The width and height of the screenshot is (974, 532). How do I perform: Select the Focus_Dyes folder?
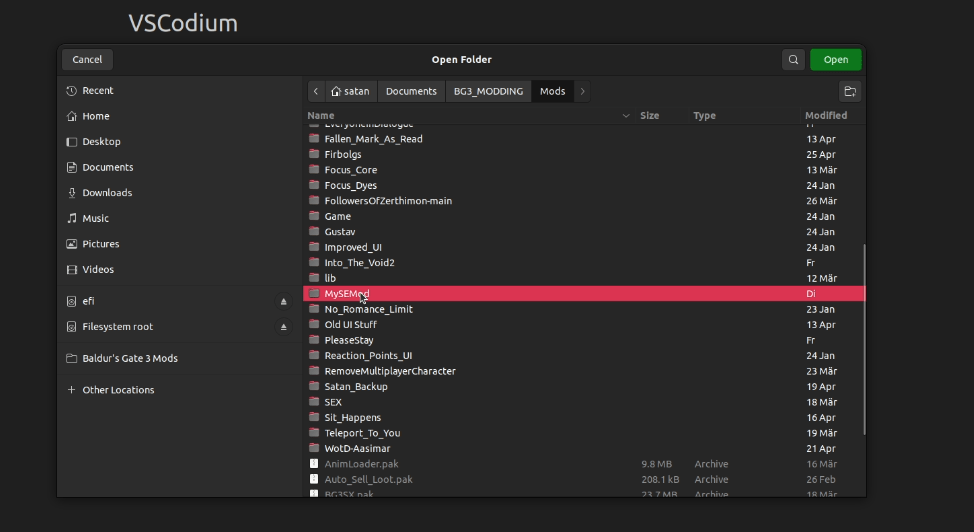584,186
